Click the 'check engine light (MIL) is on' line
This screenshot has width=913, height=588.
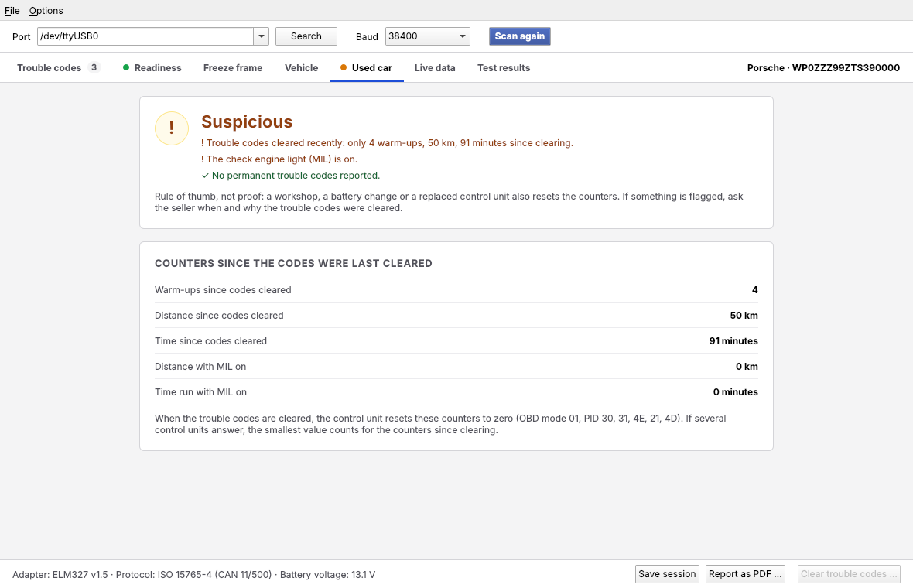click(x=279, y=159)
